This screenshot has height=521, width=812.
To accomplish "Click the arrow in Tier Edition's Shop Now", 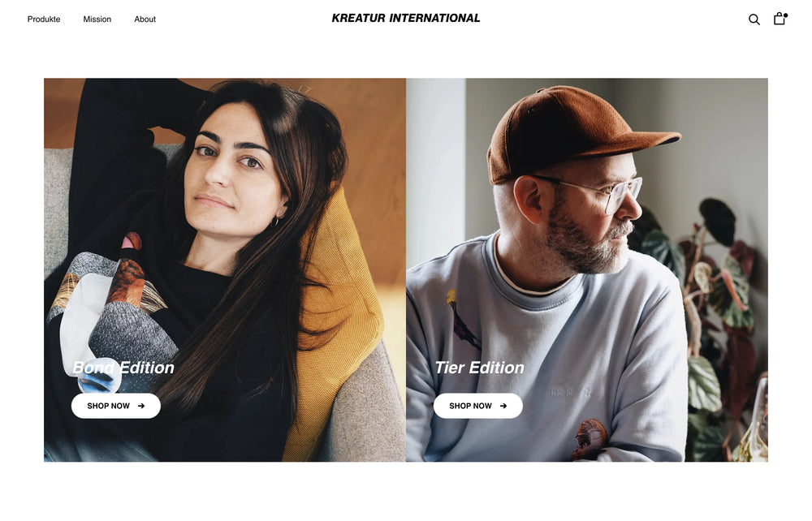I will (503, 406).
